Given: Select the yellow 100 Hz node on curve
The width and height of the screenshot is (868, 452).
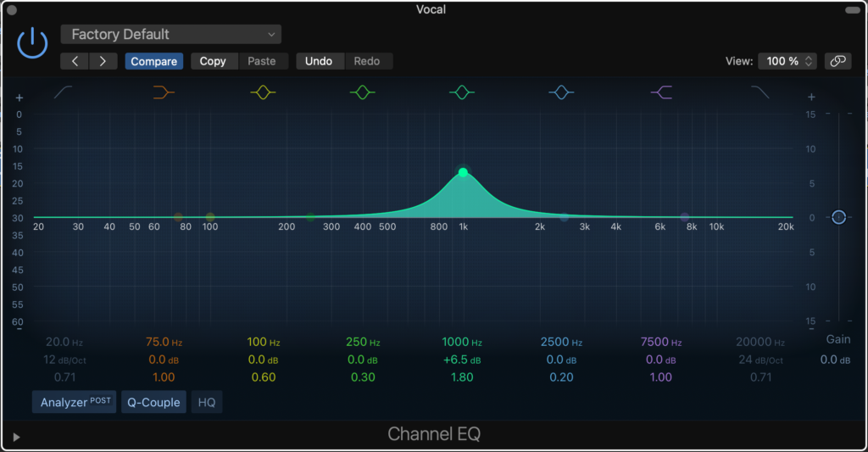Looking at the screenshot, I should click(x=210, y=217).
